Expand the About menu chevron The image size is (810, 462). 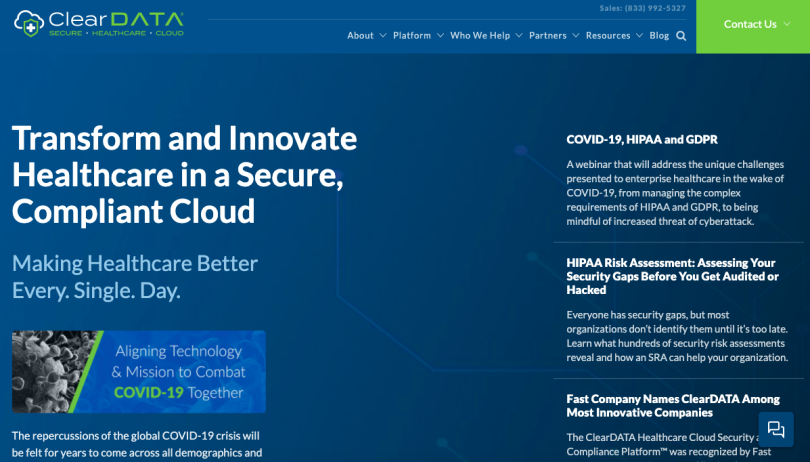383,36
